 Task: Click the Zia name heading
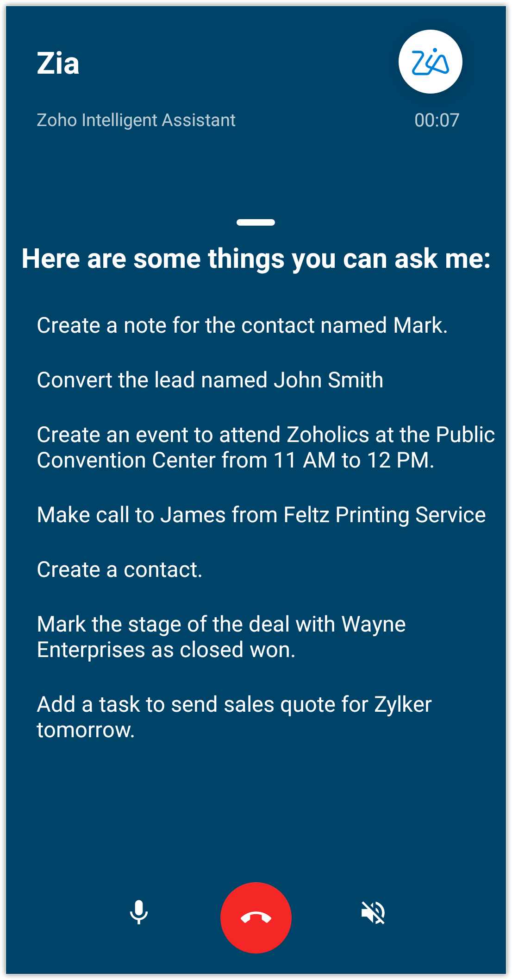tap(58, 63)
